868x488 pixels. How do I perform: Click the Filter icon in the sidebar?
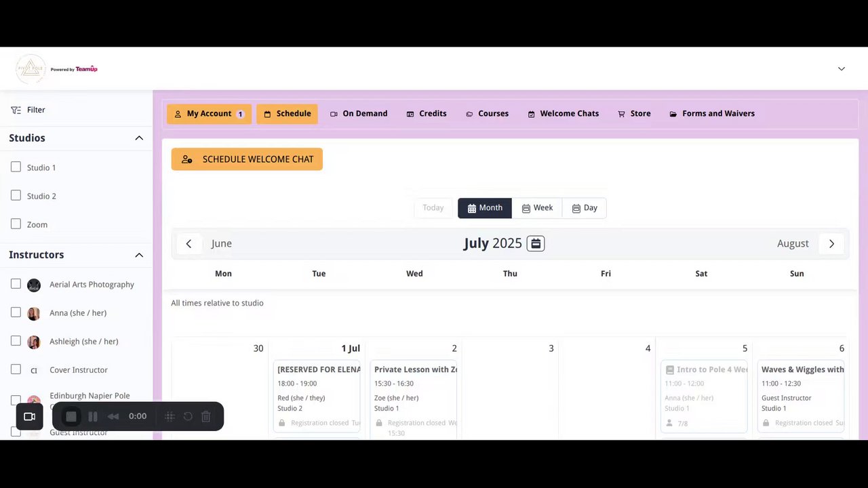[16, 110]
